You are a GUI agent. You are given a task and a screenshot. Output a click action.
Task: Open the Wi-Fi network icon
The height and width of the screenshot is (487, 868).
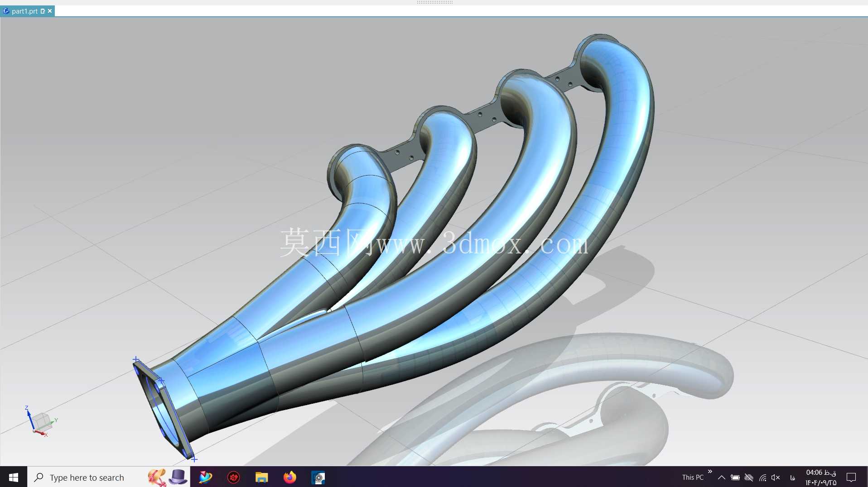763,477
